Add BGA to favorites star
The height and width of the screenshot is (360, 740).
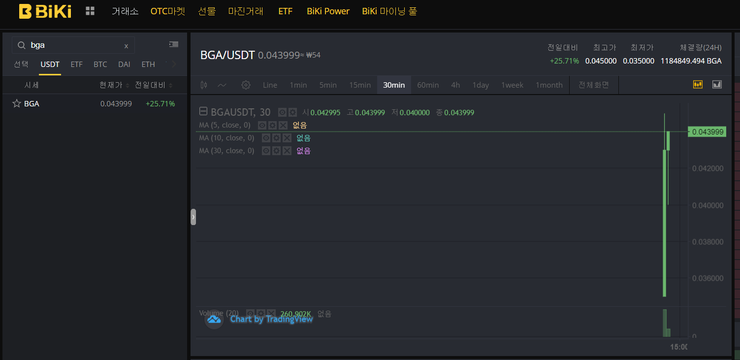click(17, 103)
